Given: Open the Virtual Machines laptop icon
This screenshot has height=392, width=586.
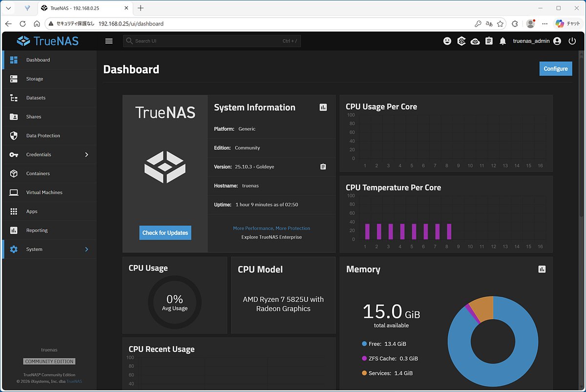Looking at the screenshot, I should click(x=14, y=192).
